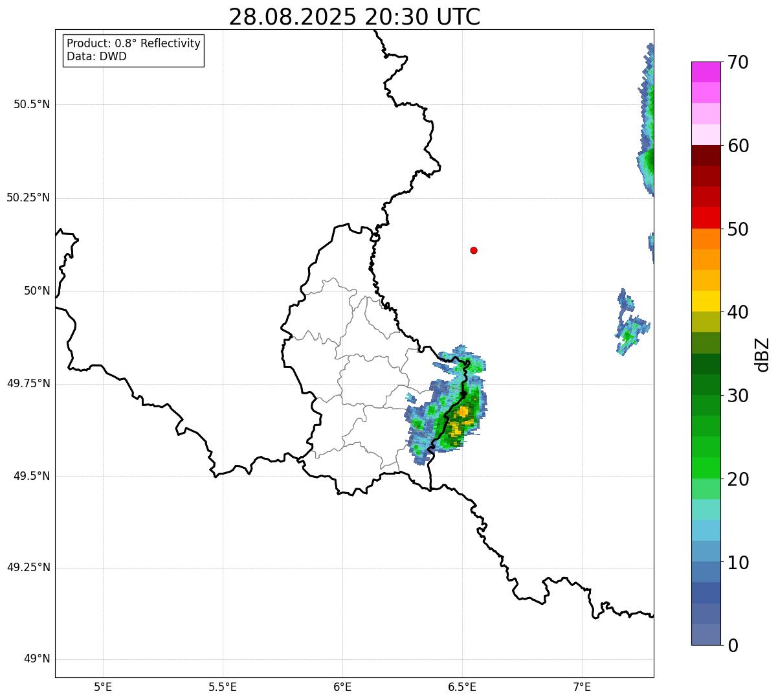Click the 'dBZ' colorbar axis label
Viewport: 778px width, 700px height.
(762, 354)
